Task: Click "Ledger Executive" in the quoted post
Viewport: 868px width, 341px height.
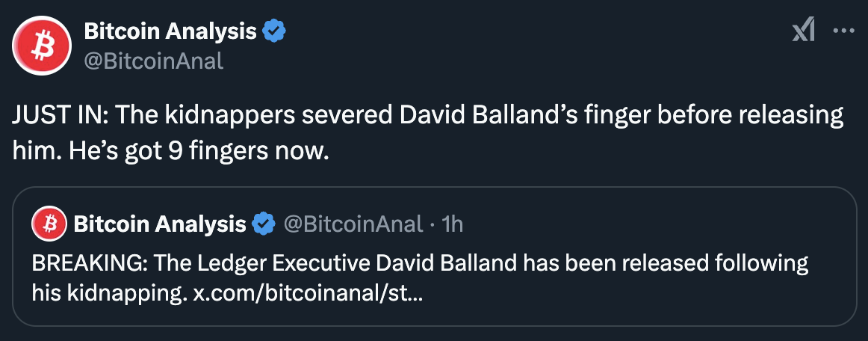Action: 268,263
